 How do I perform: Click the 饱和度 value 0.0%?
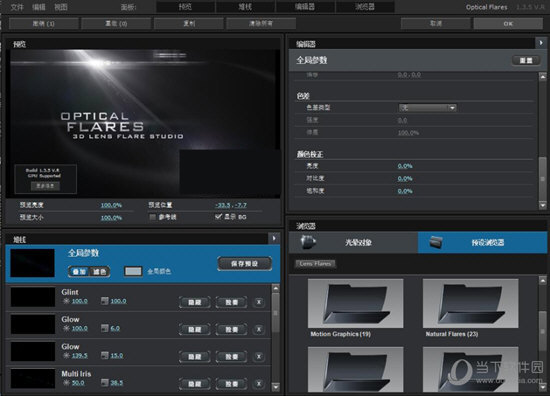tap(405, 191)
